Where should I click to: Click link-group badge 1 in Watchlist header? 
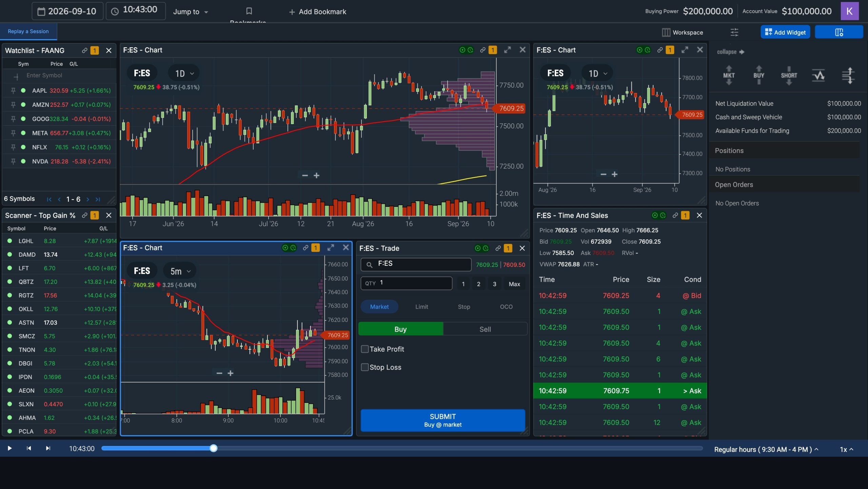click(x=95, y=51)
